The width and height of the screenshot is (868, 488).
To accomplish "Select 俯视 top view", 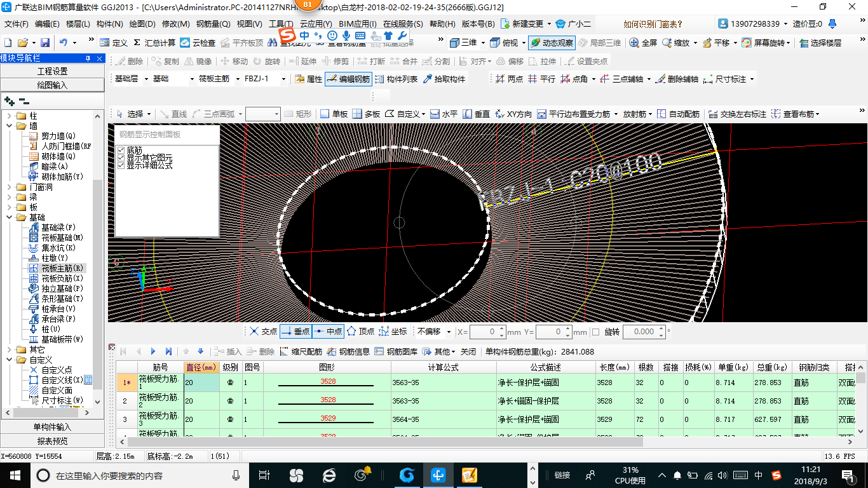I will (505, 43).
